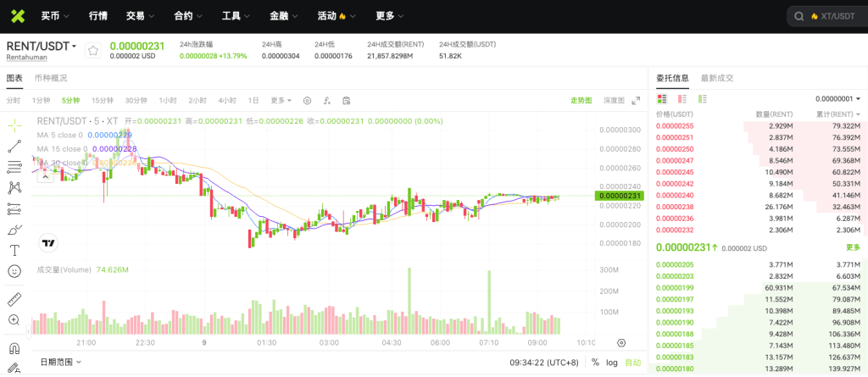Open RENT/USDT pair selector dropdown
868x377 pixels.
point(42,46)
